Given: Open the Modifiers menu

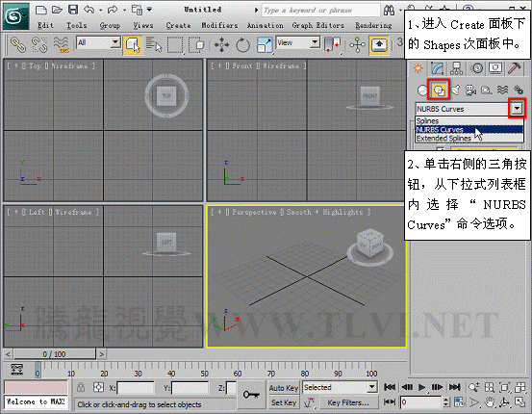Looking at the screenshot, I should click(219, 25).
